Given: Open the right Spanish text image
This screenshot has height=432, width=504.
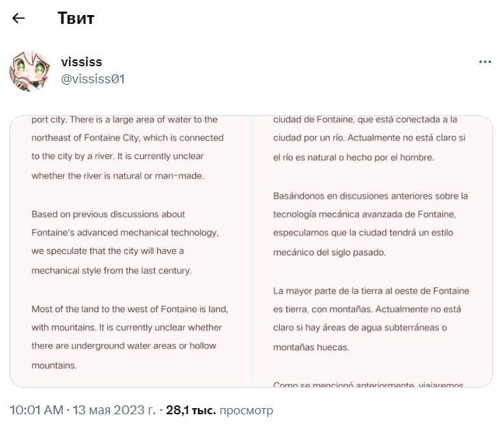Looking at the screenshot, I should (x=372, y=251).
